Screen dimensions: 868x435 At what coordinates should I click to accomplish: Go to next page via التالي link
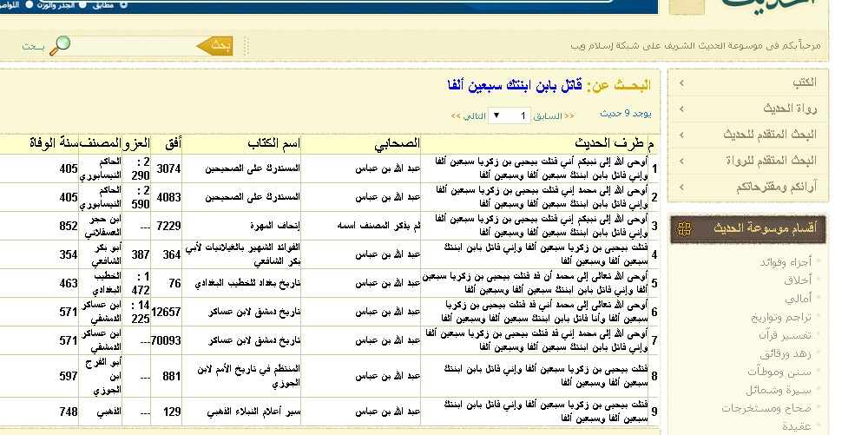pos(468,115)
